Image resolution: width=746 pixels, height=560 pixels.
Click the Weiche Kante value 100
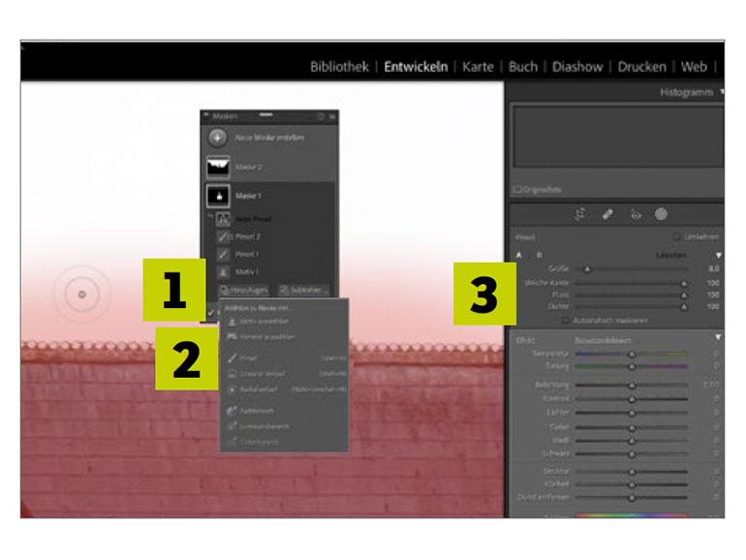point(713,283)
